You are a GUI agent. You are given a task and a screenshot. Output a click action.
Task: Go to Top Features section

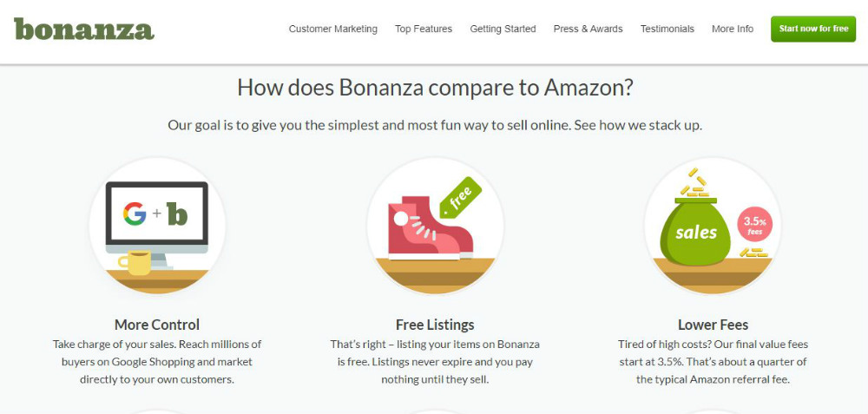tap(424, 29)
